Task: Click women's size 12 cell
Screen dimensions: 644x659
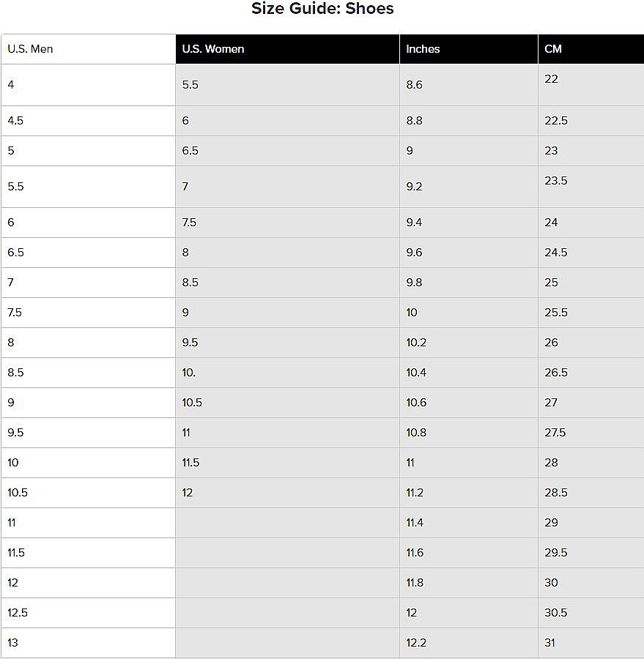Action: (287, 493)
